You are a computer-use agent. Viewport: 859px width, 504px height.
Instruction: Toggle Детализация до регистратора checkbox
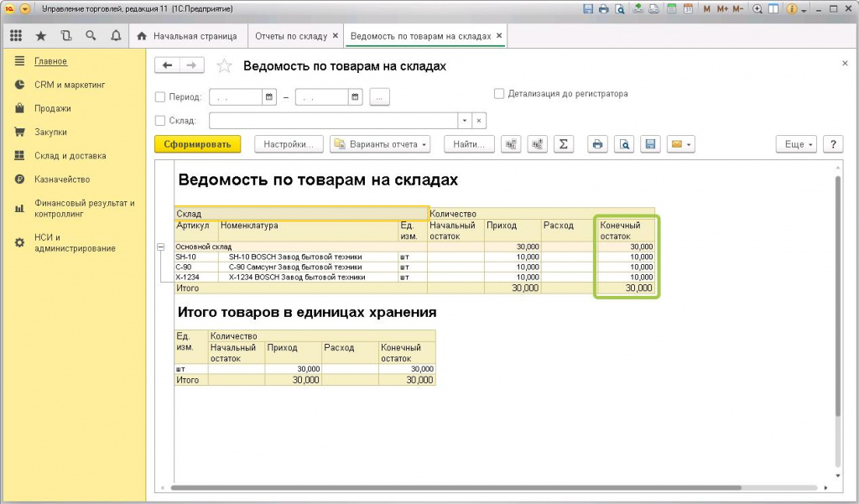pos(499,94)
